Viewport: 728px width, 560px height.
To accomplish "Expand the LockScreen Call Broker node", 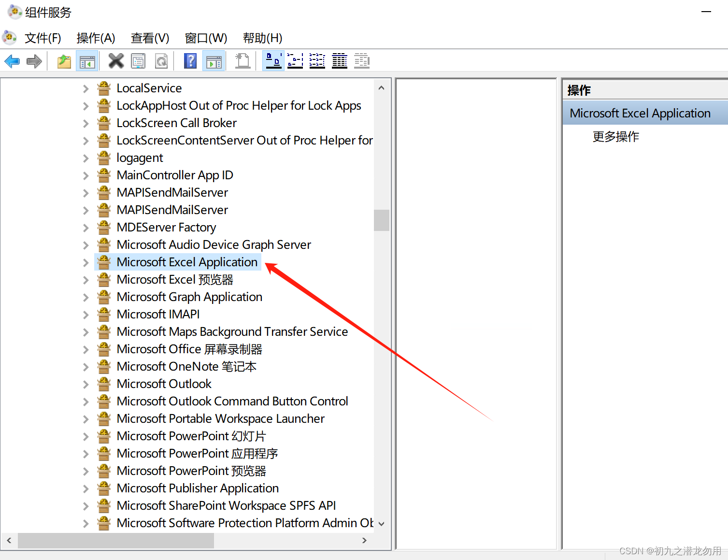I will (x=86, y=123).
